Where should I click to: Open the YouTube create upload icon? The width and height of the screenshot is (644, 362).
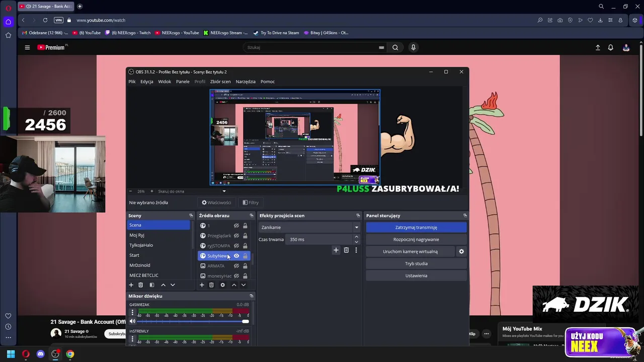click(598, 47)
